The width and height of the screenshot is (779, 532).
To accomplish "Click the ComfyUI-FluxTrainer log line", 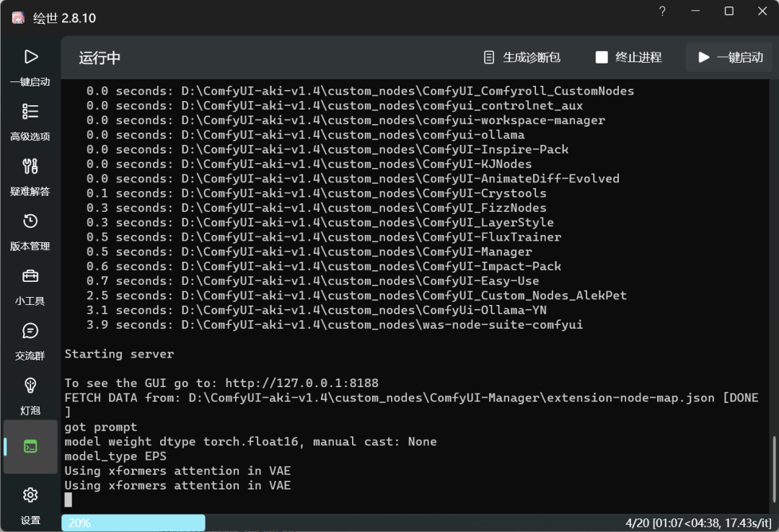I will pos(323,237).
